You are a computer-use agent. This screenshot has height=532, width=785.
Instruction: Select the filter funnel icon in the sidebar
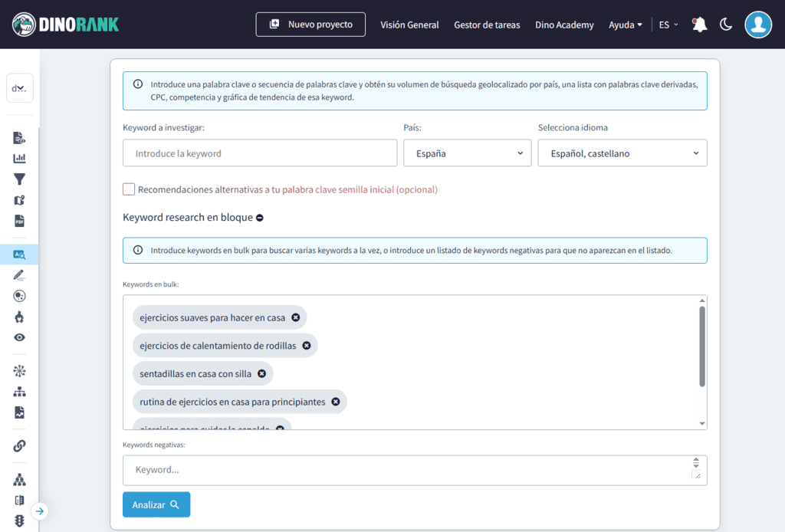click(20, 179)
